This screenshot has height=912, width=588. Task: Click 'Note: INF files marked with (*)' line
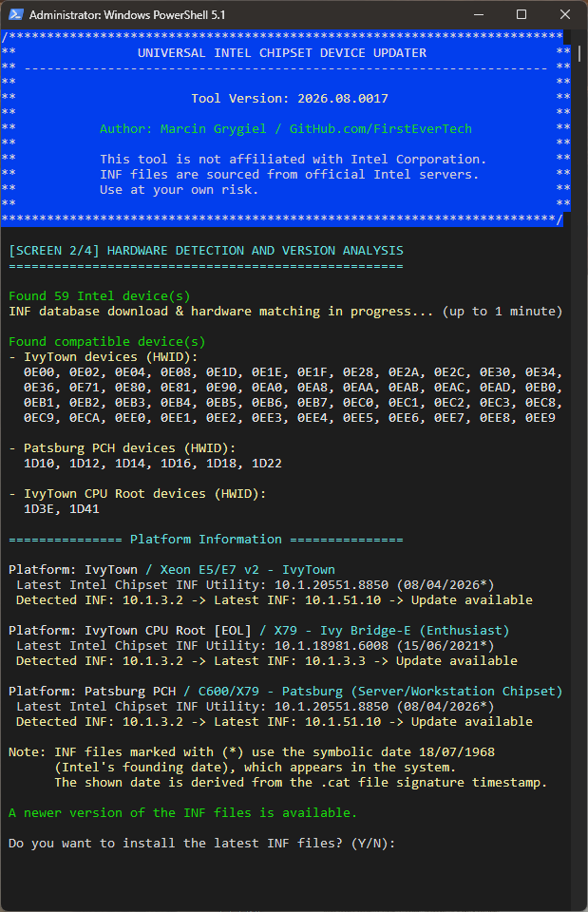[x=251, y=752]
